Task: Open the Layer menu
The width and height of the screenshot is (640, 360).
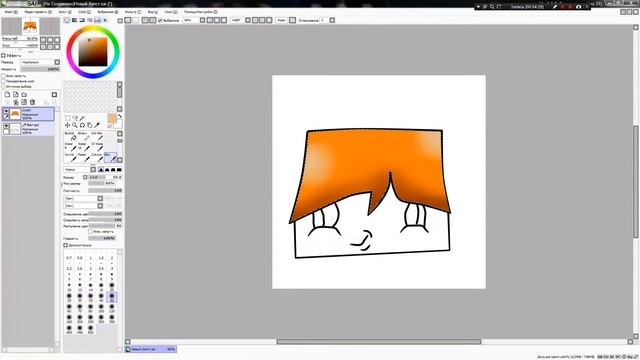Action: [84, 12]
